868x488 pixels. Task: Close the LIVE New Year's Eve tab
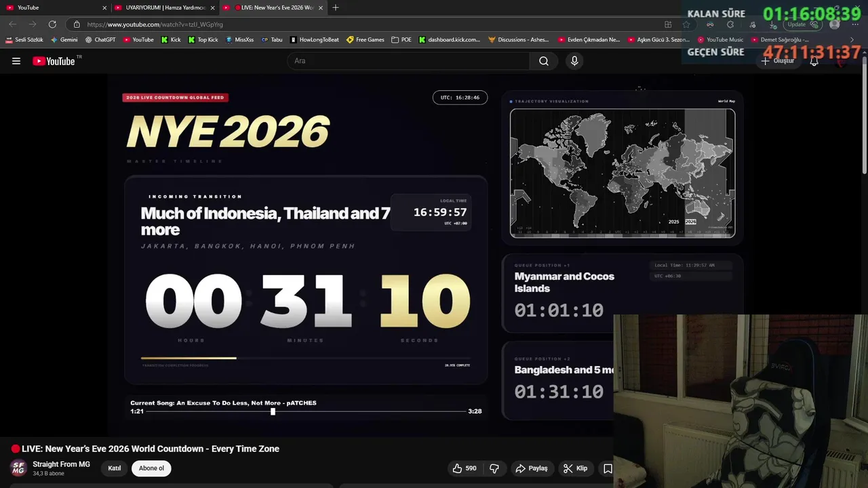pyautogui.click(x=321, y=7)
